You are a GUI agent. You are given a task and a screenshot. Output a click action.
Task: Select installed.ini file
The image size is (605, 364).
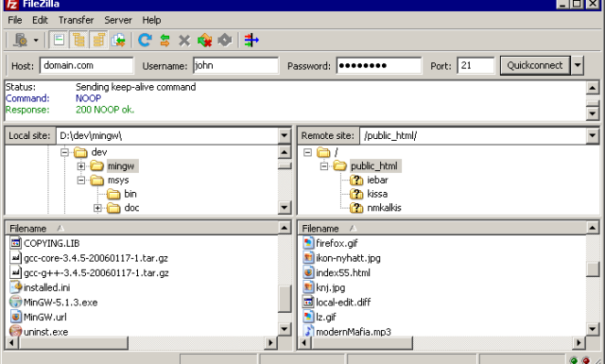[x=46, y=287]
